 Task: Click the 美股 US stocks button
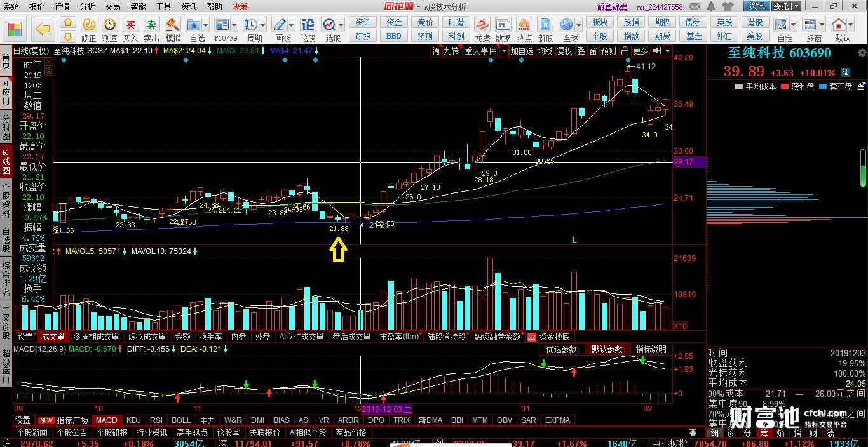point(755,36)
